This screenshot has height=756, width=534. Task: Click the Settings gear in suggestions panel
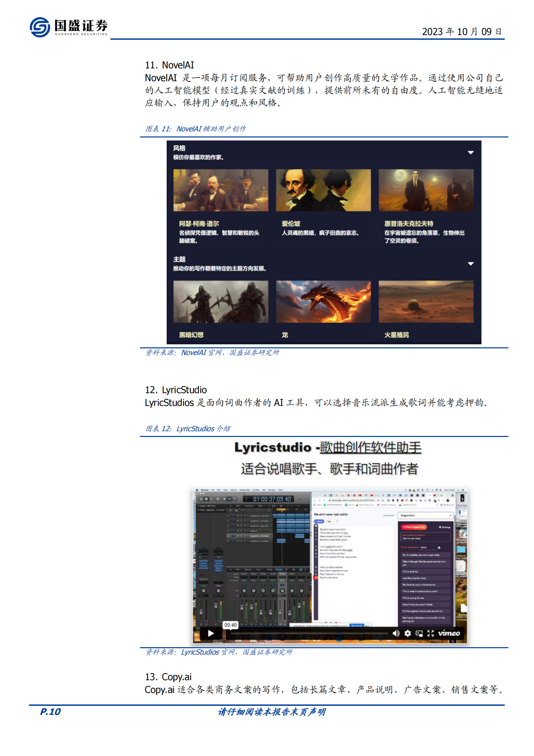(x=444, y=527)
